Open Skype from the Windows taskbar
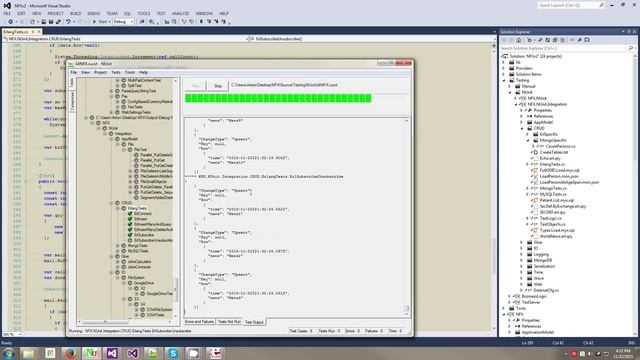Screen dimensions: 640x360 pyautogui.click(x=173, y=353)
